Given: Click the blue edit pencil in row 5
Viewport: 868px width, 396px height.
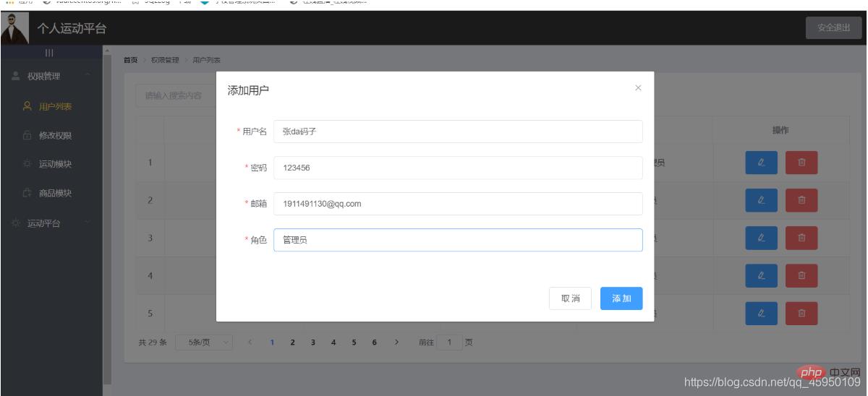Looking at the screenshot, I should (761, 313).
